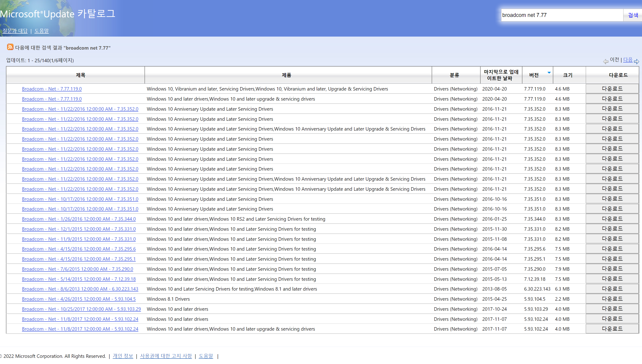Image resolution: width=642 pixels, height=364 pixels.
Task: Select the 'Windows 8.1 Drivers' product cell
Action: click(x=168, y=299)
